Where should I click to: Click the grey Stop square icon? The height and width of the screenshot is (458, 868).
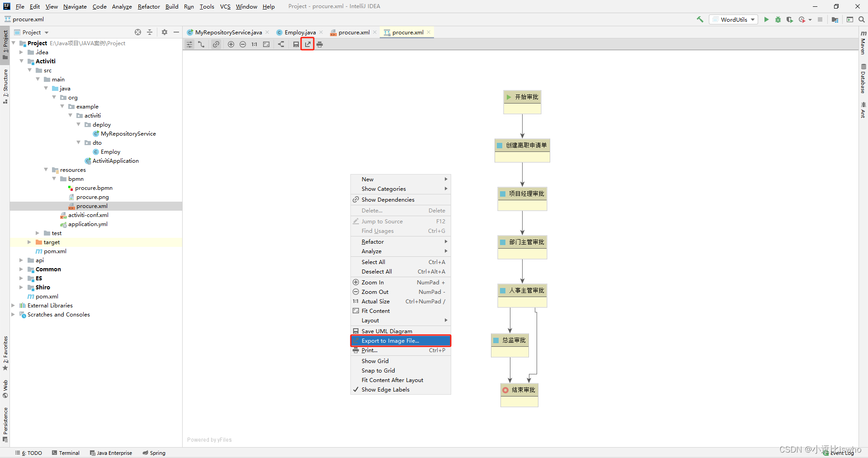[820, 19]
